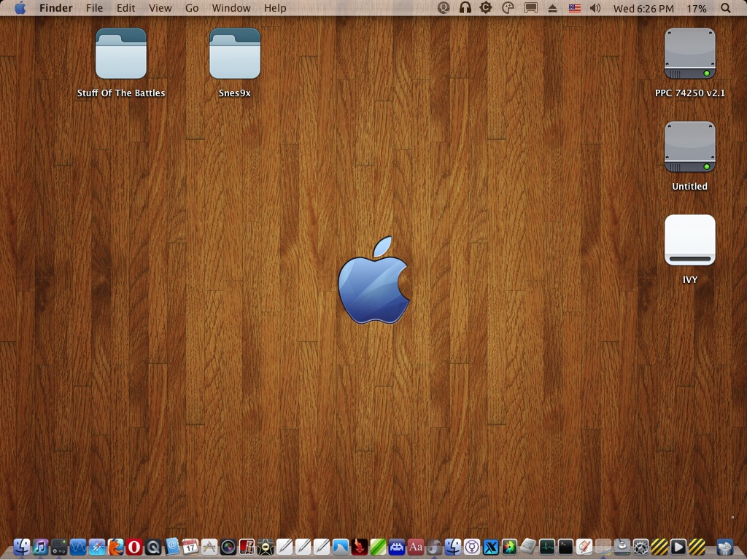Click the gear C icon in menu bar

pos(486,8)
